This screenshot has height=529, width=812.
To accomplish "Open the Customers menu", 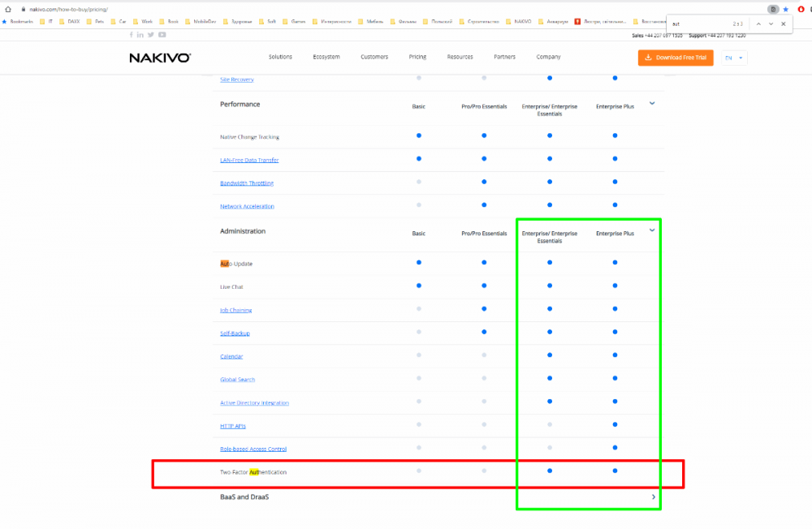I will point(374,57).
